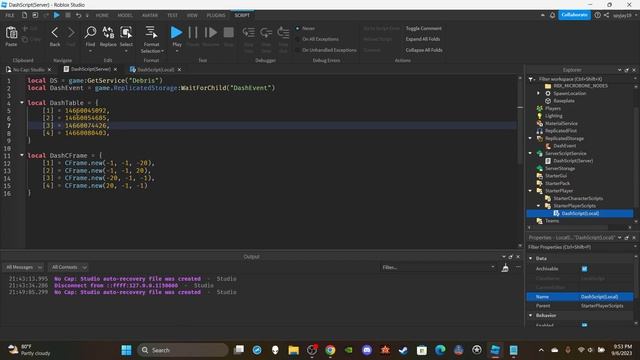Image resolution: width=640 pixels, height=360 pixels.
Task: Open the All Messages dropdown
Action: (23, 267)
